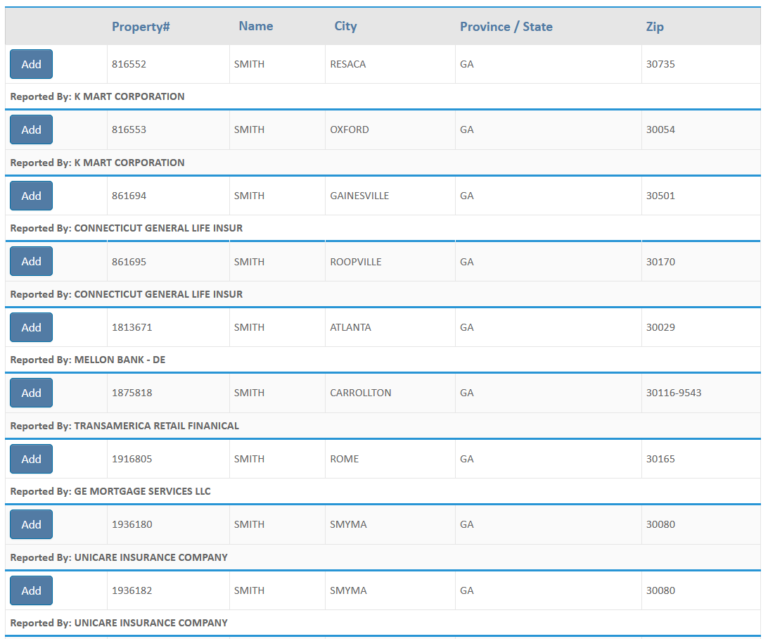Screen dimensions: 768x639
Task: Select property number 1916805 text
Action: (132, 459)
